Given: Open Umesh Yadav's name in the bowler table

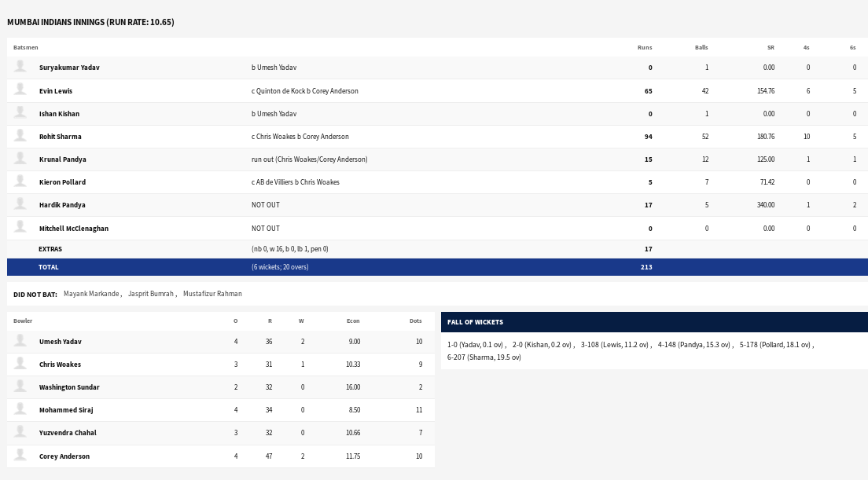Looking at the screenshot, I should 61,342.
